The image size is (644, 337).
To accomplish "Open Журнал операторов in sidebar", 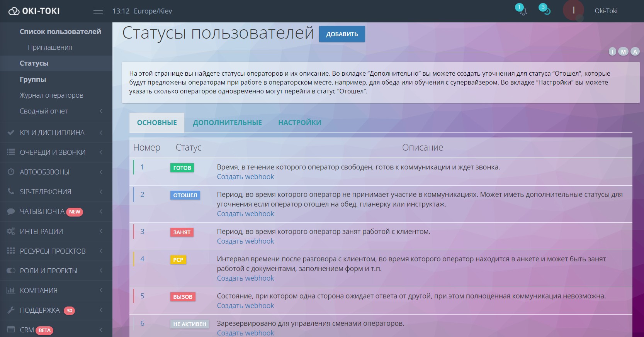I will pyautogui.click(x=51, y=95).
